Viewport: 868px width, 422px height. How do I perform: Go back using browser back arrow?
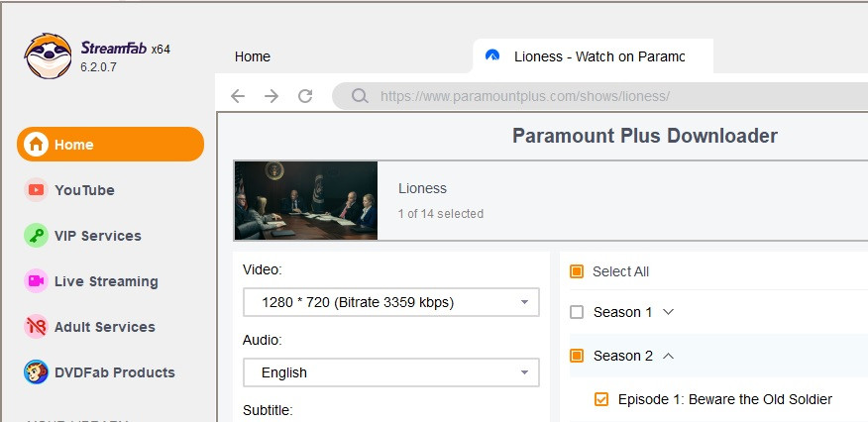point(238,96)
